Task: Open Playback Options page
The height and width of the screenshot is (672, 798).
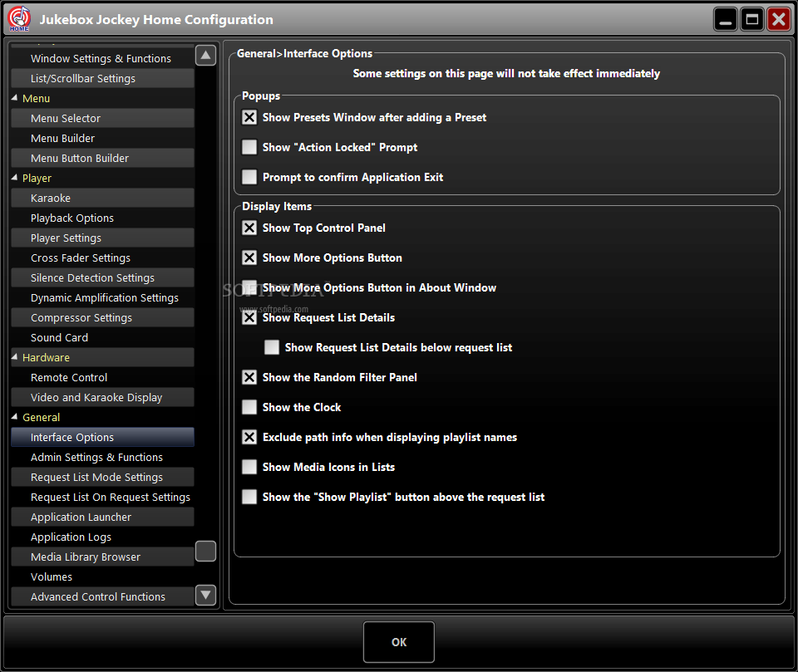Action: 102,218
